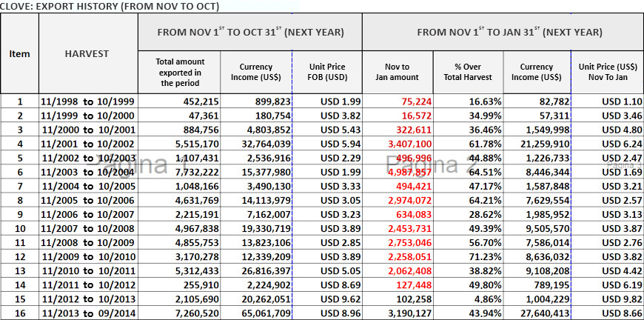The height and width of the screenshot is (320, 644).
Task: Select harvest cell '11/2013 to 09/2014'
Action: [88, 314]
